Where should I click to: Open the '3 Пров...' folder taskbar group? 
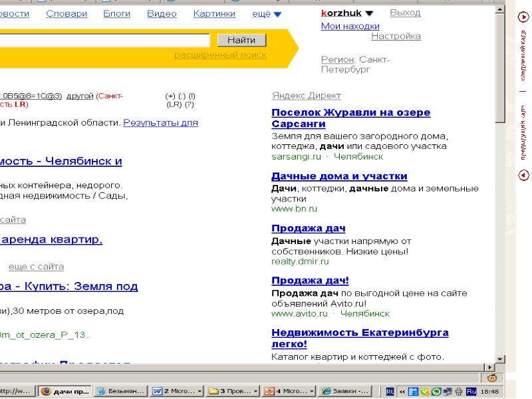233,391
